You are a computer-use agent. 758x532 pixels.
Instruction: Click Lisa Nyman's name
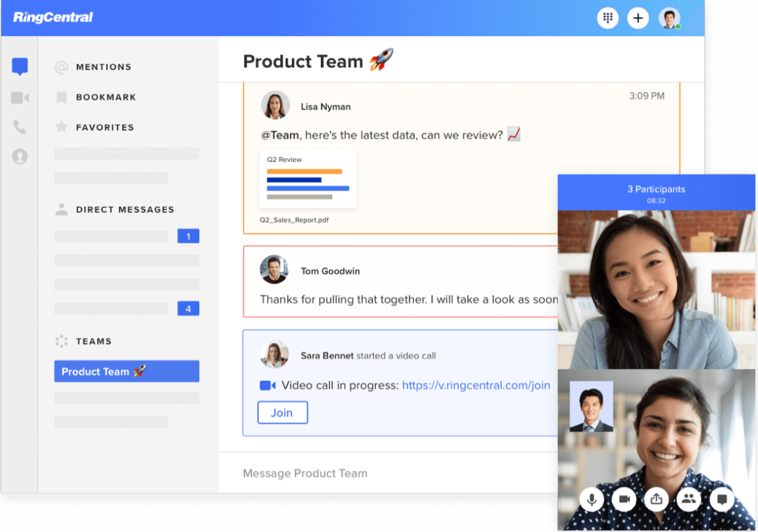click(326, 107)
